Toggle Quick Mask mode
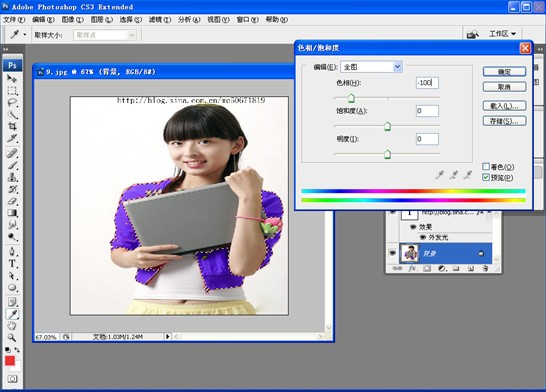 [x=12, y=379]
